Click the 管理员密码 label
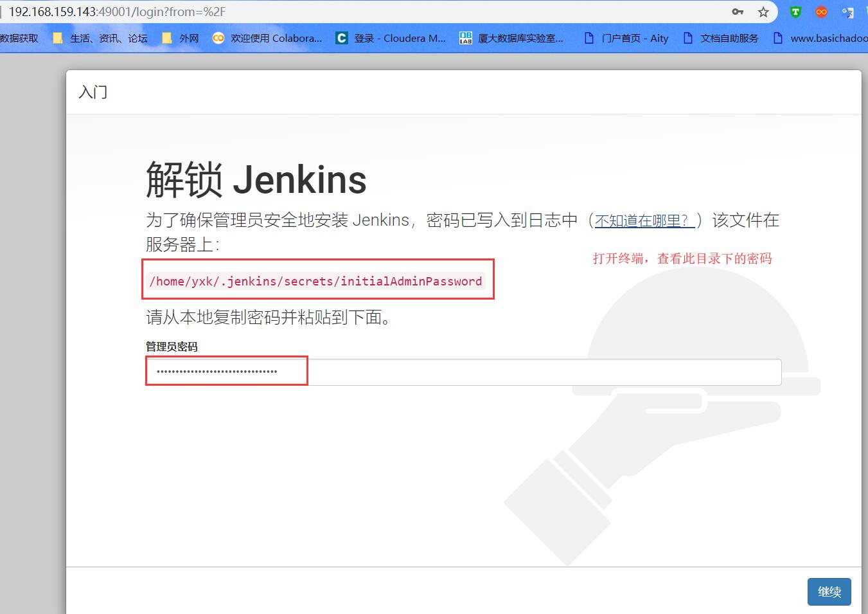 pyautogui.click(x=172, y=347)
